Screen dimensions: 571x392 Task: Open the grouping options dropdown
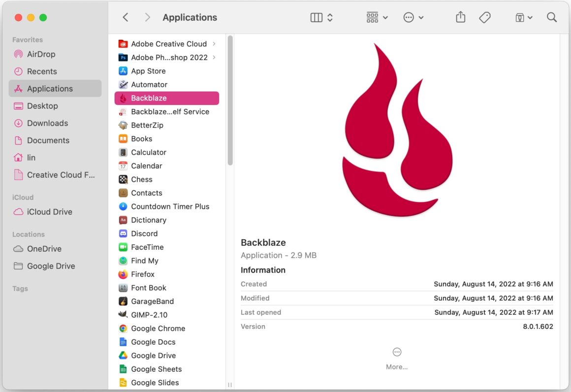(377, 17)
